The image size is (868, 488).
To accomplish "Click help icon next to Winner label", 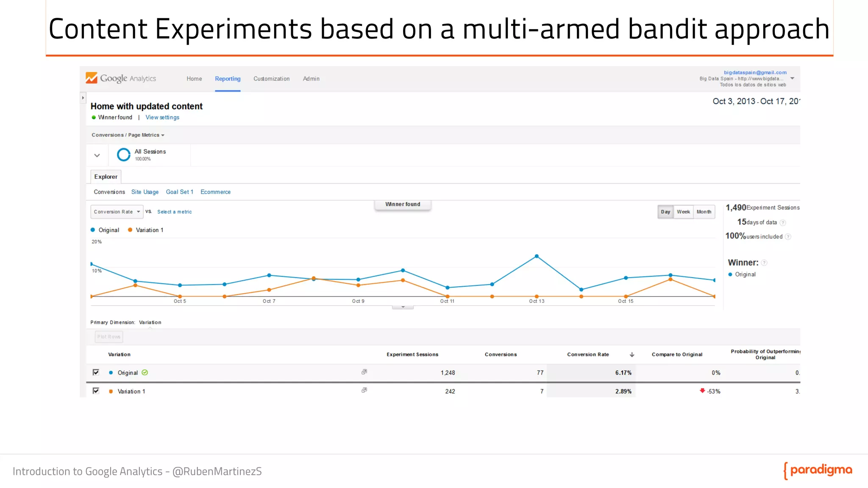I will (x=764, y=263).
